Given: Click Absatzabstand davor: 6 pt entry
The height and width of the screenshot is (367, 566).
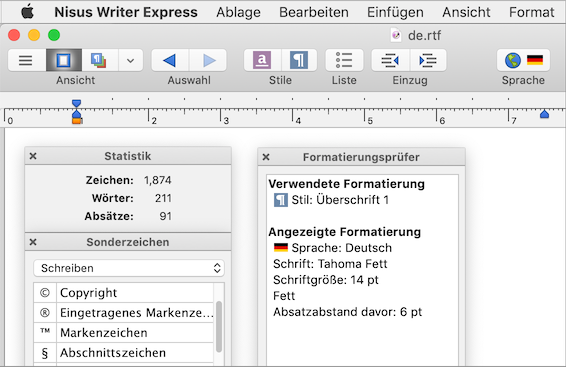Looking at the screenshot, I should click(347, 312).
